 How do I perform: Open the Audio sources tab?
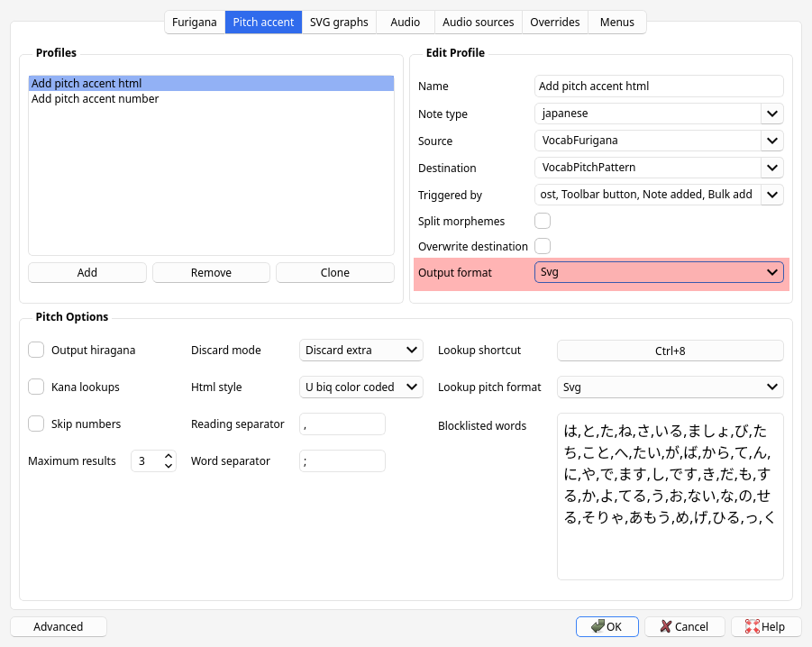coord(478,22)
